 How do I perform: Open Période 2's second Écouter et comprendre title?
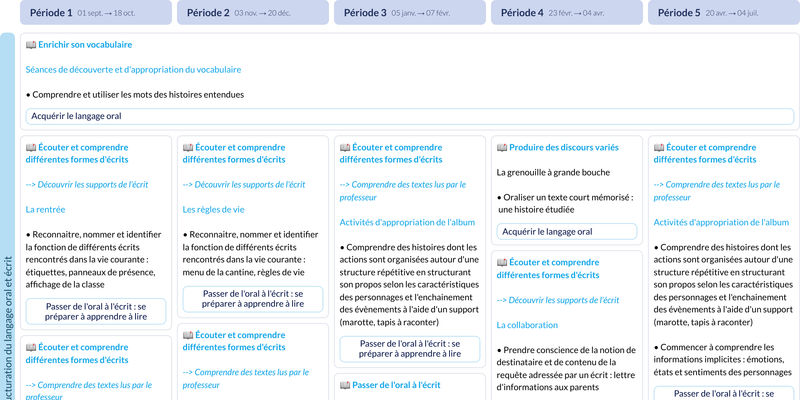point(234,341)
